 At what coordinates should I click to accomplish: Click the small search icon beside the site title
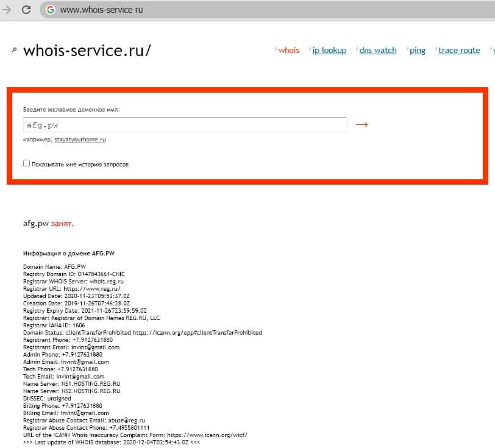point(14,49)
